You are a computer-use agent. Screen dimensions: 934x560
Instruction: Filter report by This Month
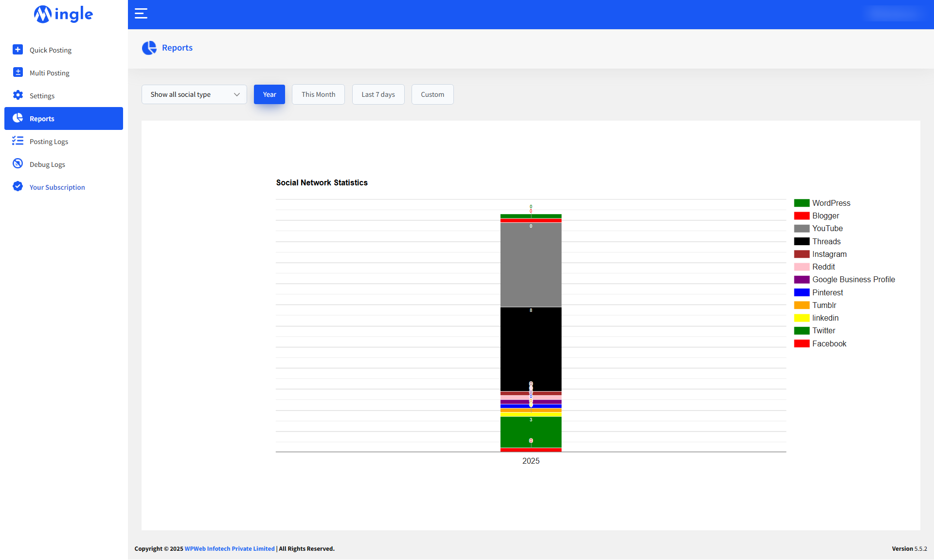tap(318, 94)
